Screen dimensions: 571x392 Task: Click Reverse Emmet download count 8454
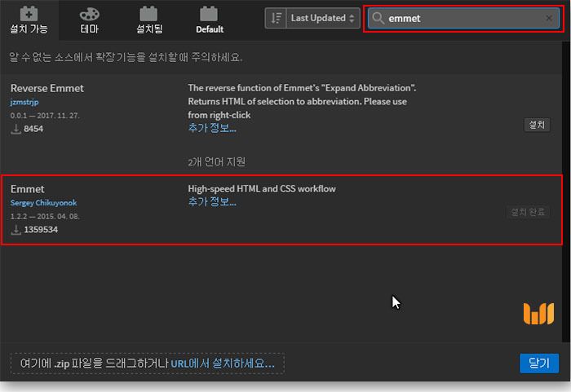(33, 129)
